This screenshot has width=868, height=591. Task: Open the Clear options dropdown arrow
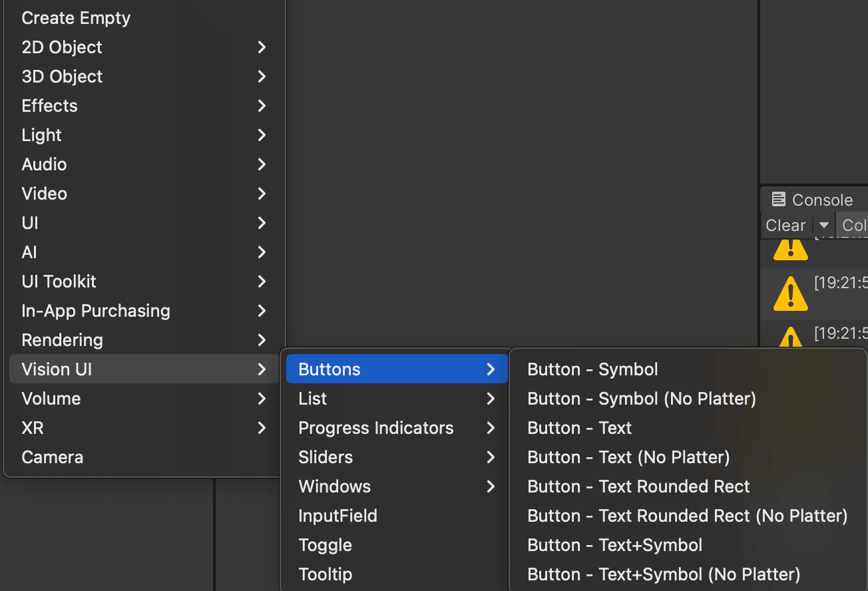click(x=824, y=226)
